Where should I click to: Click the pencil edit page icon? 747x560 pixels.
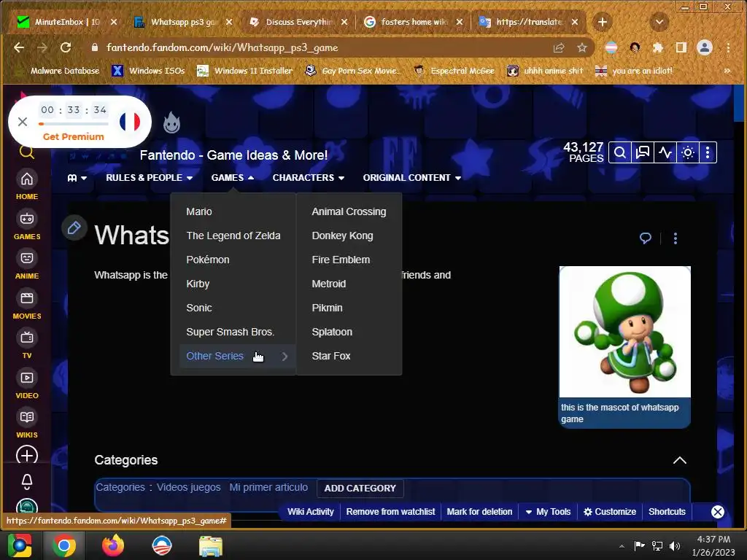[x=74, y=227]
